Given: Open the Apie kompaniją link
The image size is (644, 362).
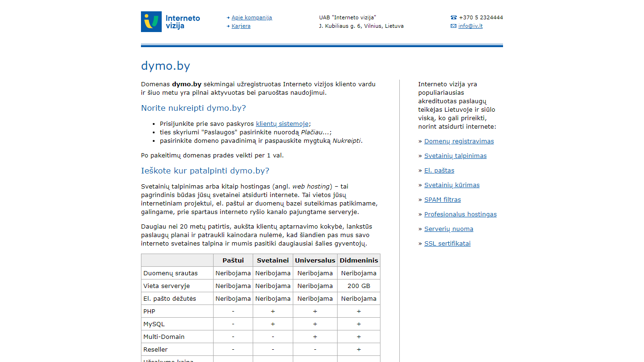Looking at the screenshot, I should click(x=252, y=17).
